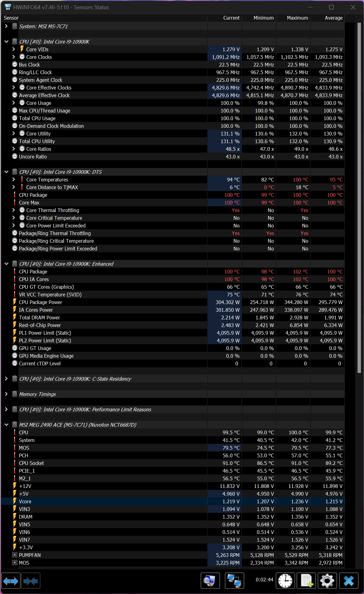Click the Sensor column header
364x594 pixels.
pos(104,18)
